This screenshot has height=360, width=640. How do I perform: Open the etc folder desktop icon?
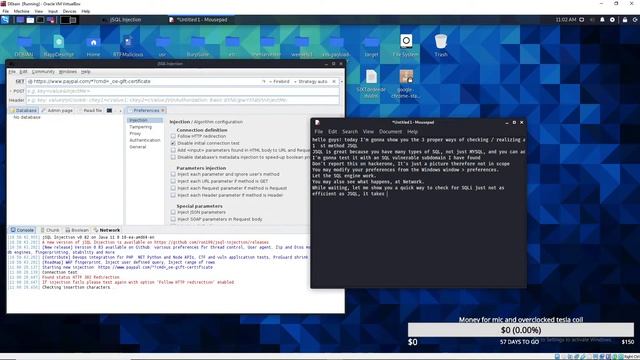tap(232, 45)
